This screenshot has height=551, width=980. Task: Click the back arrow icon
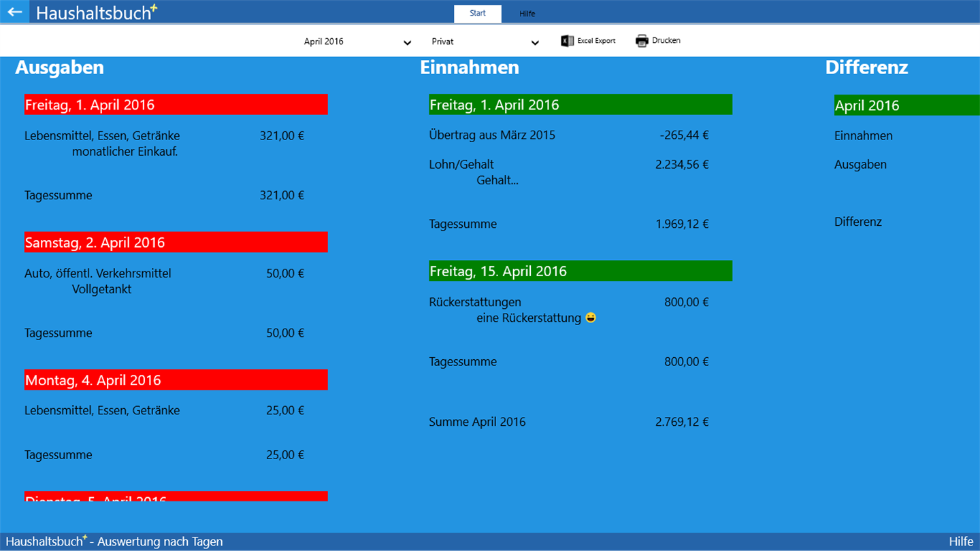pyautogui.click(x=14, y=12)
